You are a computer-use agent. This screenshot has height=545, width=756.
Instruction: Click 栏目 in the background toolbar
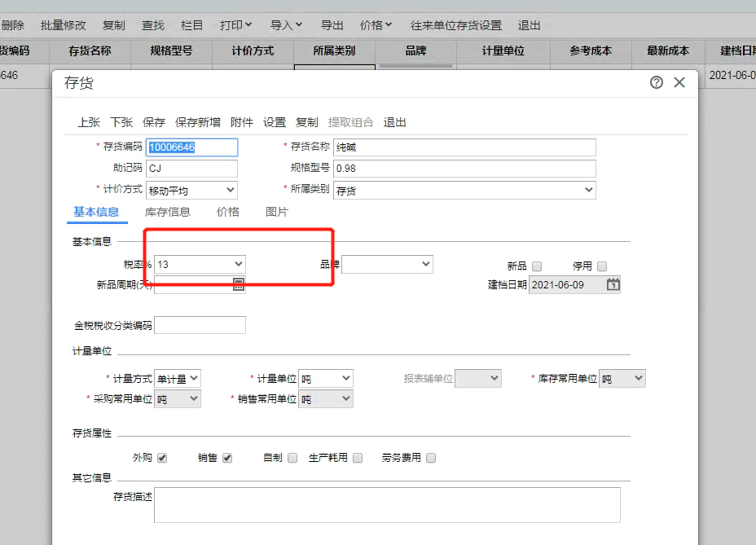[192, 25]
